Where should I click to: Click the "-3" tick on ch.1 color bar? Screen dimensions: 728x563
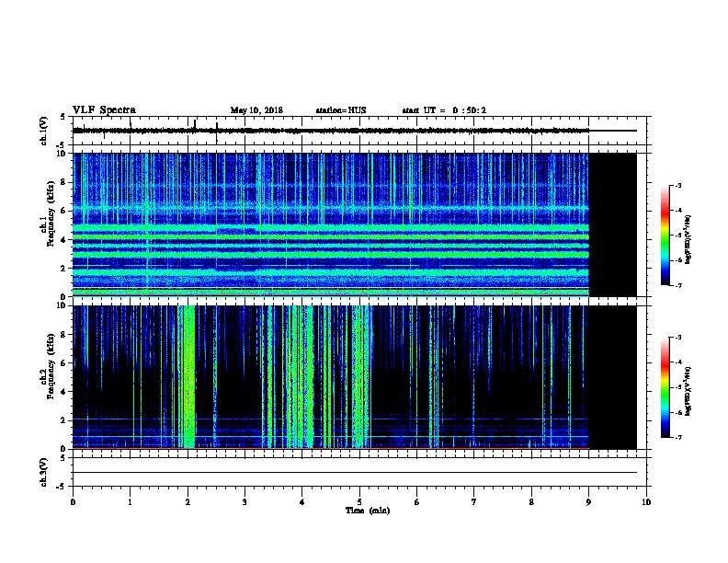678,186
